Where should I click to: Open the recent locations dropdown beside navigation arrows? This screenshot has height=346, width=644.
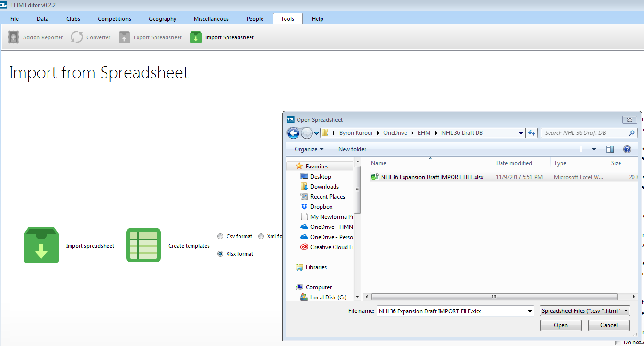(317, 133)
